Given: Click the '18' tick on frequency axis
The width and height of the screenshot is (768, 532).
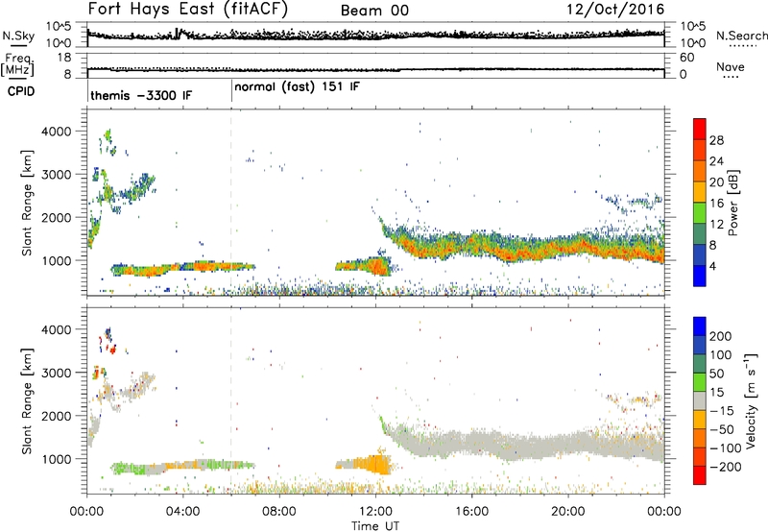Looking at the screenshot, I should click(x=64, y=58).
